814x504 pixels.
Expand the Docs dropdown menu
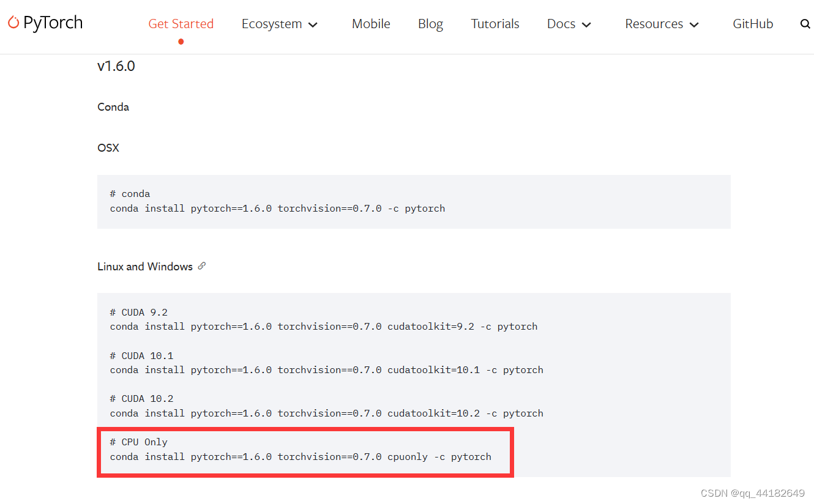coord(561,24)
